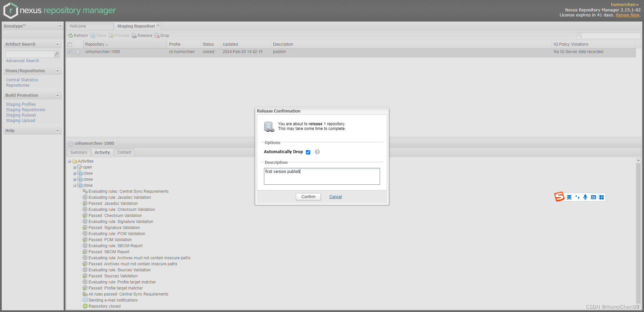Uncheck the Automatically Drop checkbox
This screenshot has height=312, width=644.
[308, 152]
